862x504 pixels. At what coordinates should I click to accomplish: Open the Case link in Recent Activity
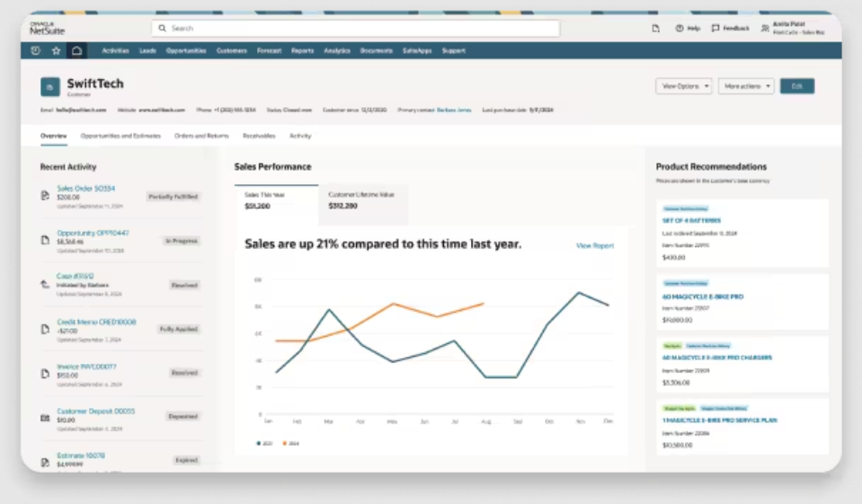pos(76,276)
